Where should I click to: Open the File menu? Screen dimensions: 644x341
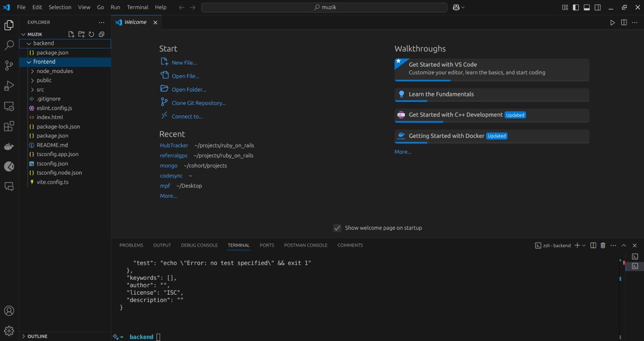(21, 8)
